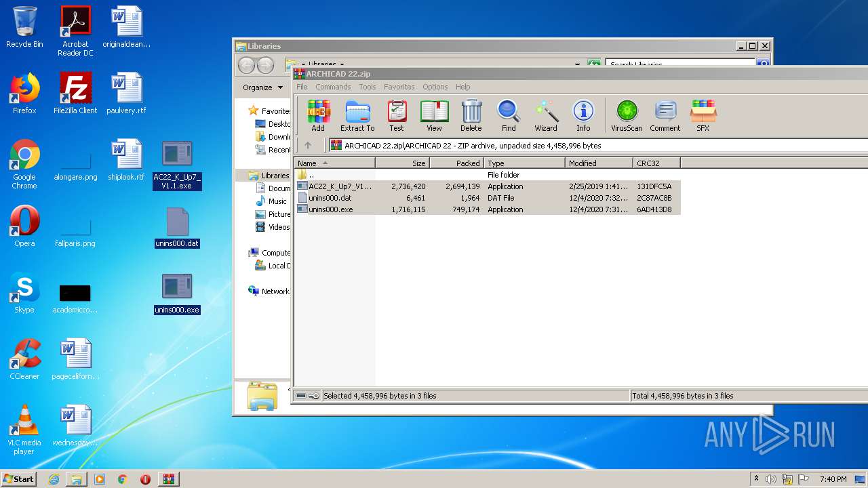Screen dimensions: 868x488
Task: Select the CCleaner desktop shortcut
Action: pyautogui.click(x=24, y=359)
